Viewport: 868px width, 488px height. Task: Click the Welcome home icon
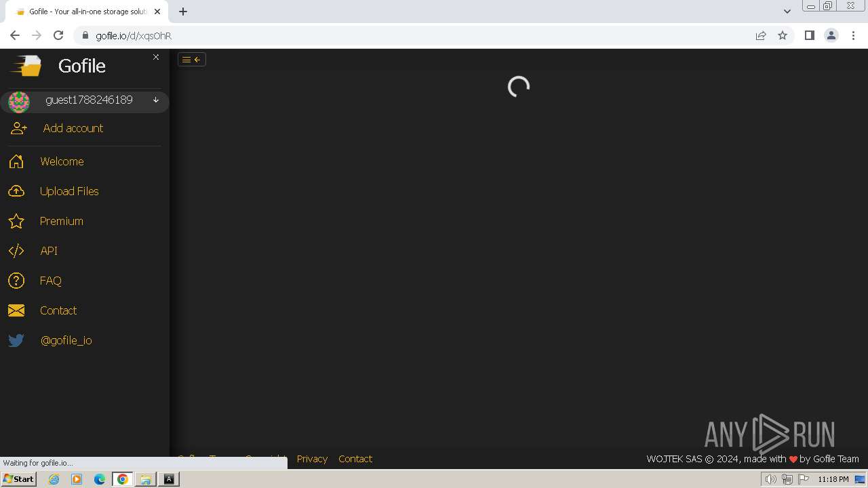tap(16, 161)
